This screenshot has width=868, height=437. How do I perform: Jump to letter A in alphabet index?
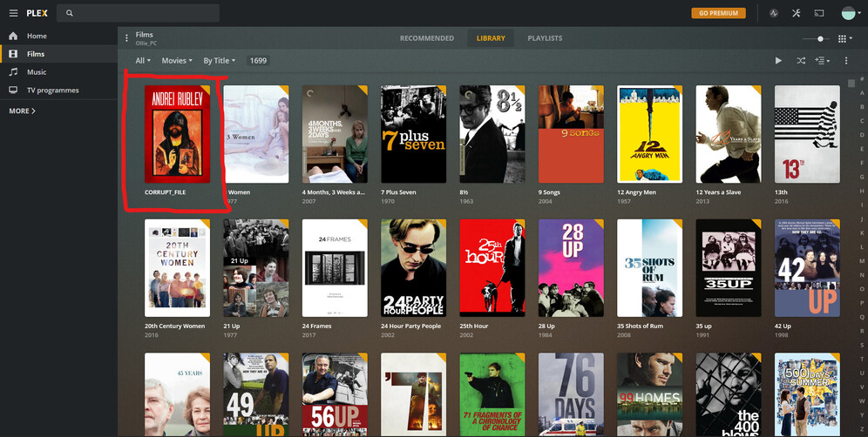[862, 93]
